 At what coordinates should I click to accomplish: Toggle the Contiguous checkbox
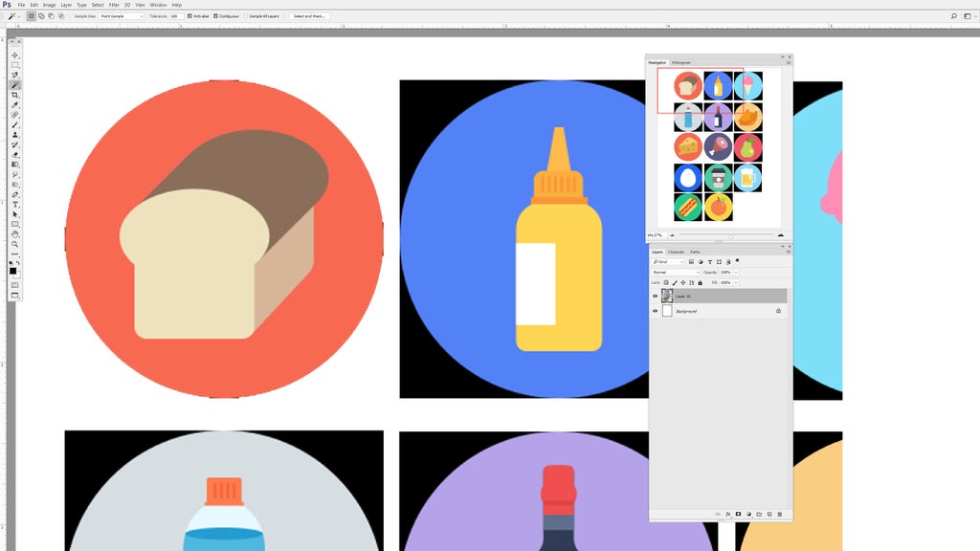[x=215, y=16]
